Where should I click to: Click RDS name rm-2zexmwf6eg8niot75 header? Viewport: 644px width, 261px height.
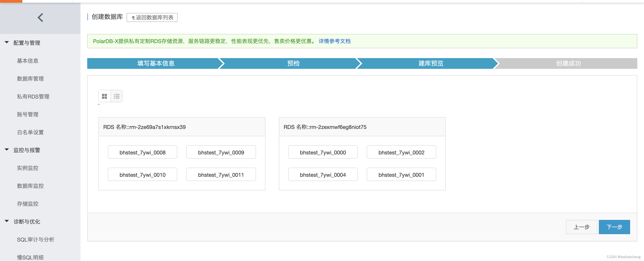[x=362, y=127]
